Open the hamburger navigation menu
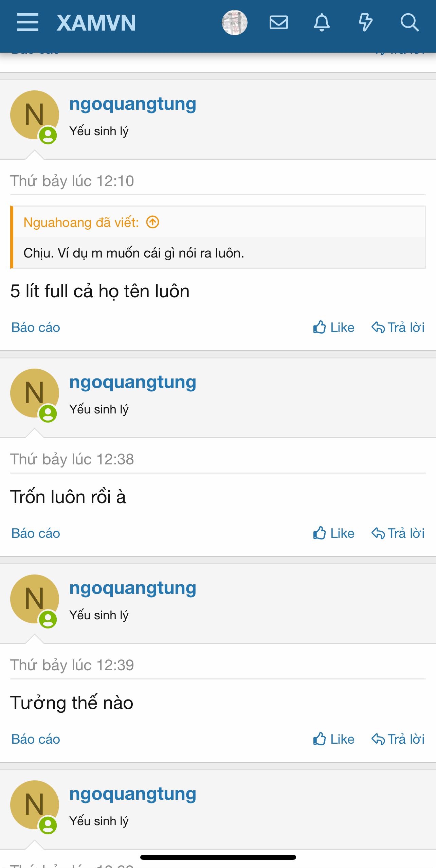436x868 pixels. click(x=28, y=22)
